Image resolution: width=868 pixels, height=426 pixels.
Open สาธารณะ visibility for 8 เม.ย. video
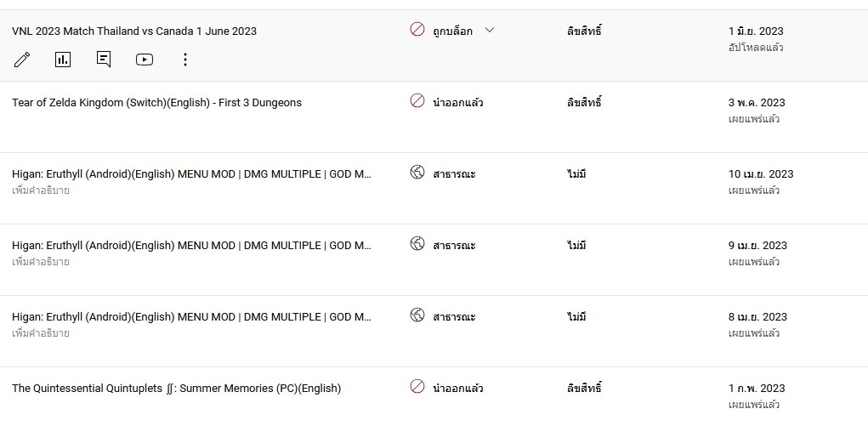(x=454, y=317)
